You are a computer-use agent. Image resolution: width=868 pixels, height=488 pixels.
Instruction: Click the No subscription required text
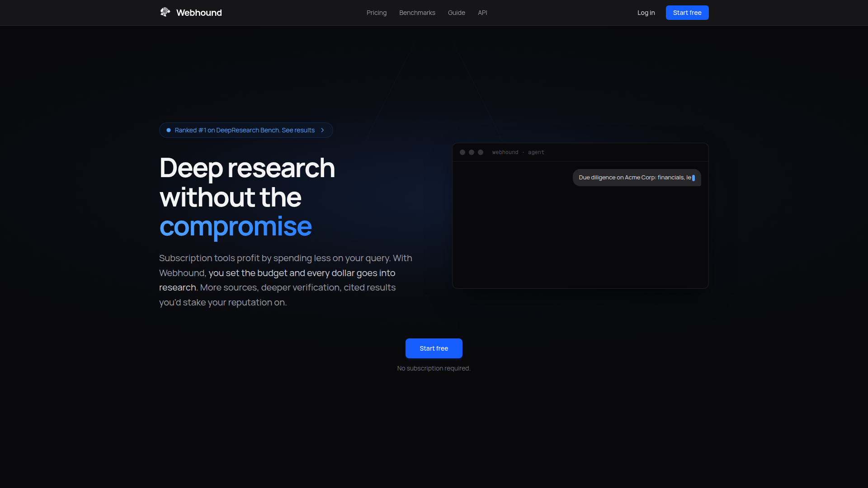[x=434, y=368]
